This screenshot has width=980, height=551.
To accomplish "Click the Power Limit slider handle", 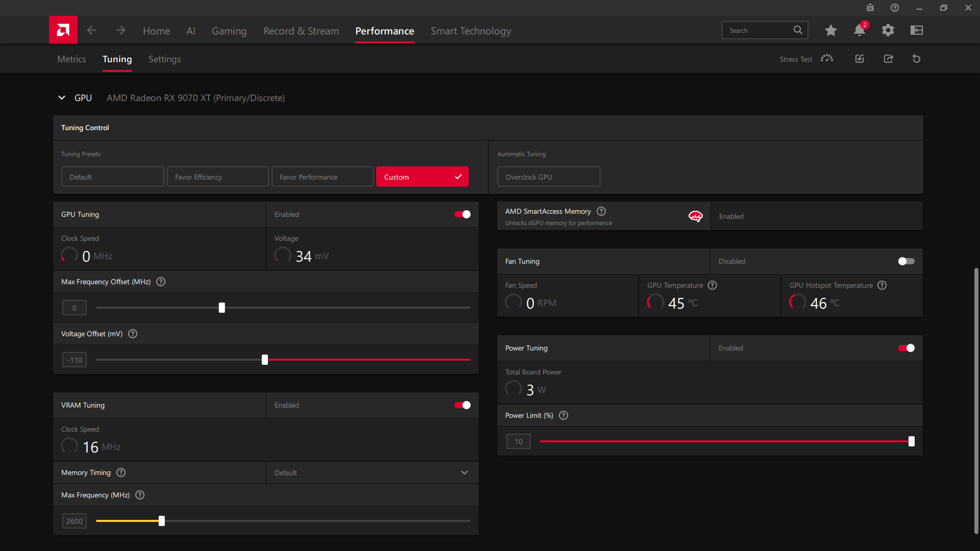I will pyautogui.click(x=912, y=441).
